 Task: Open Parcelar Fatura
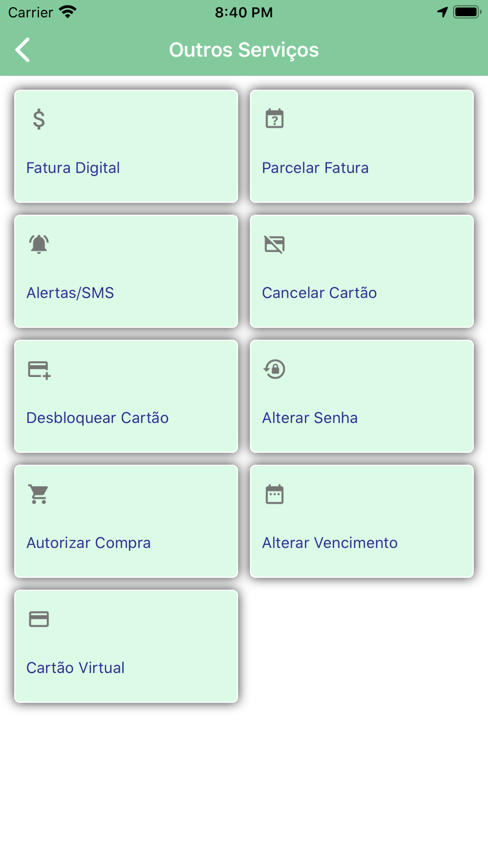pos(362,146)
